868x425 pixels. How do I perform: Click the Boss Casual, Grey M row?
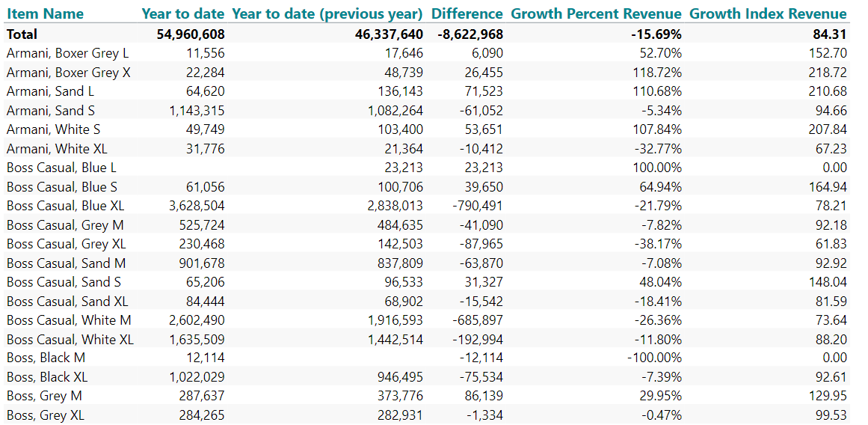point(65,225)
